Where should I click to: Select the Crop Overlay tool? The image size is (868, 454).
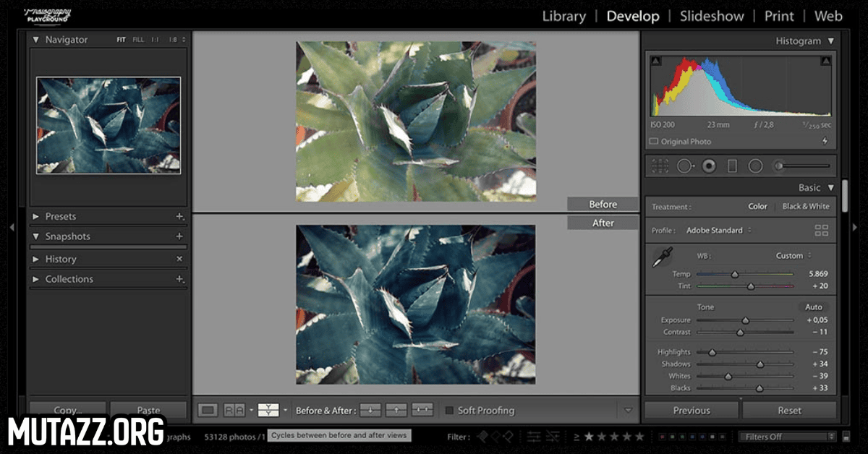point(660,166)
